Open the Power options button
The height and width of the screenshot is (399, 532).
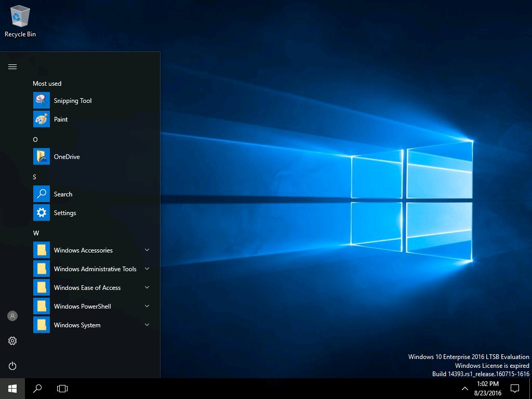point(12,366)
